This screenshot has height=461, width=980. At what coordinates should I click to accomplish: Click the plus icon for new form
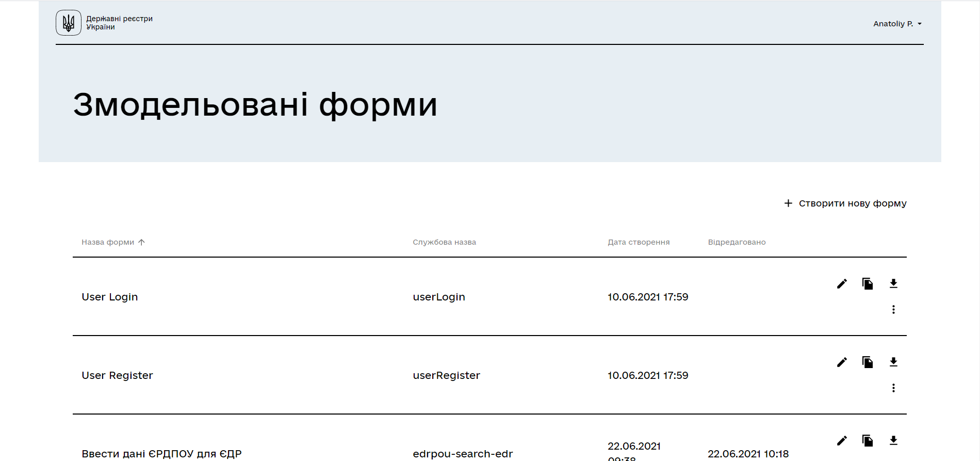click(x=788, y=203)
